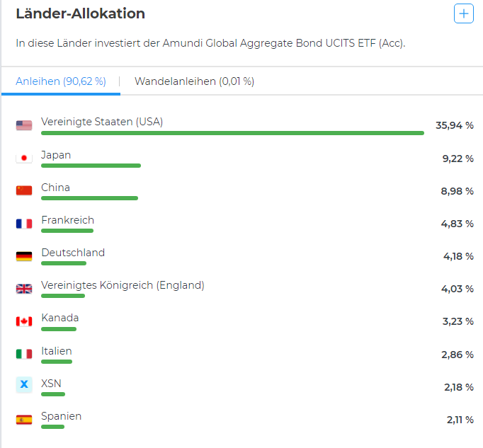483x448 pixels.
Task: Click the United States flag icon
Action: pos(24,125)
